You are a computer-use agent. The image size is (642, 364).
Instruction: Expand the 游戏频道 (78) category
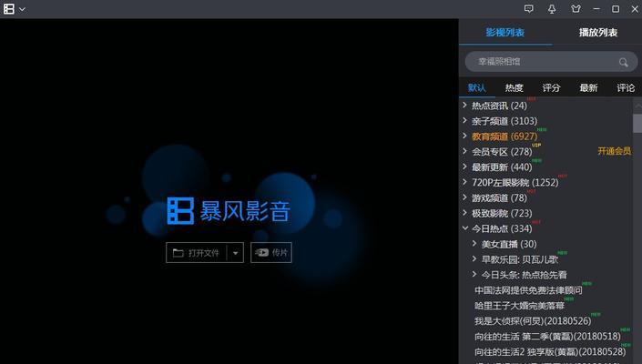point(464,197)
